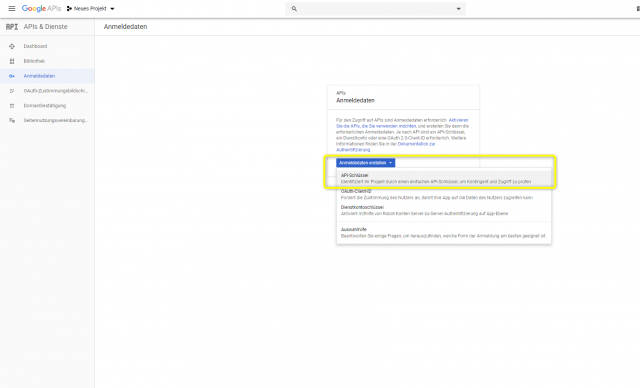Open Domainbestätigung sidebar item

(x=47, y=106)
